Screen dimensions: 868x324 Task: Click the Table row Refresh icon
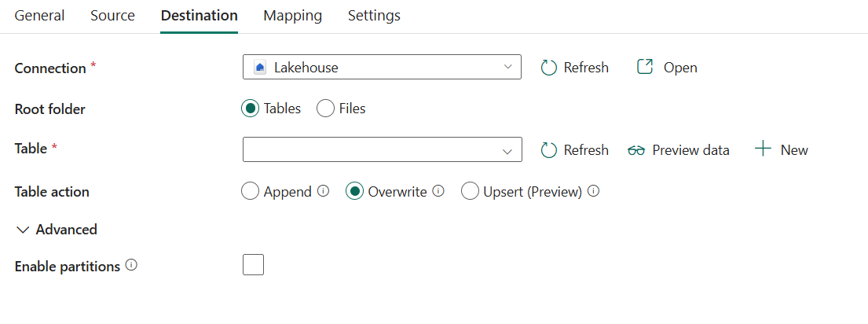(x=549, y=150)
